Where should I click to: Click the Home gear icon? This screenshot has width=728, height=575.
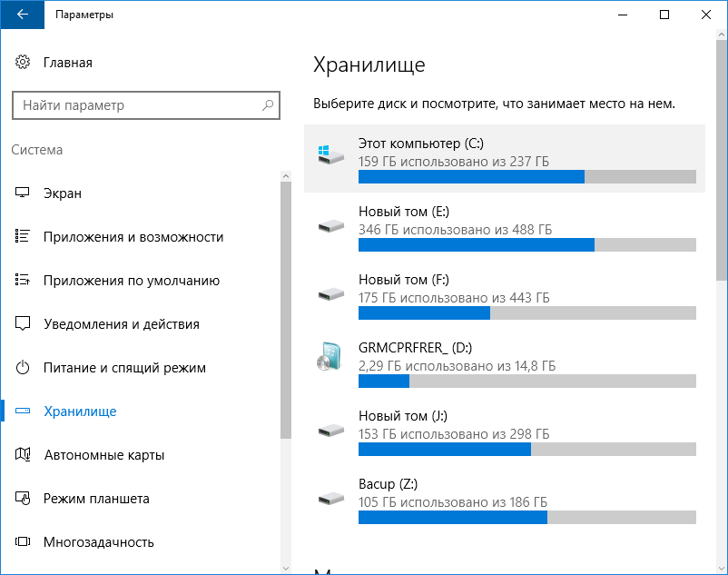coord(24,63)
